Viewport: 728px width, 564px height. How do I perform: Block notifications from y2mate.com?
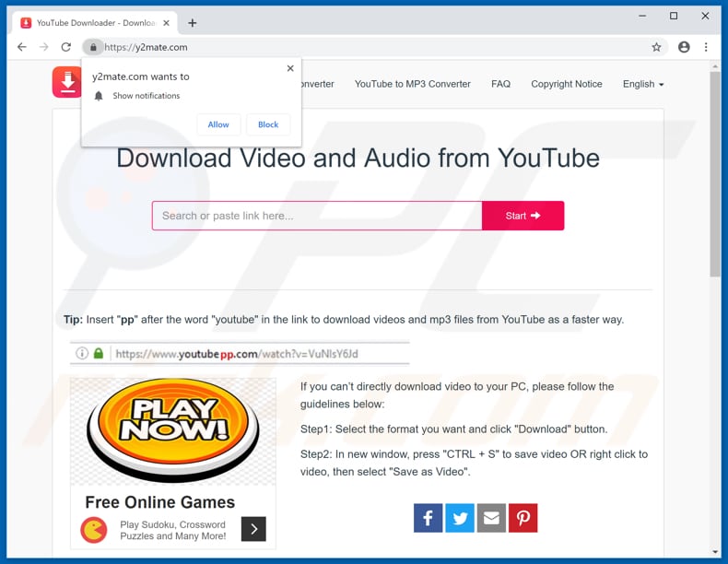(x=268, y=124)
